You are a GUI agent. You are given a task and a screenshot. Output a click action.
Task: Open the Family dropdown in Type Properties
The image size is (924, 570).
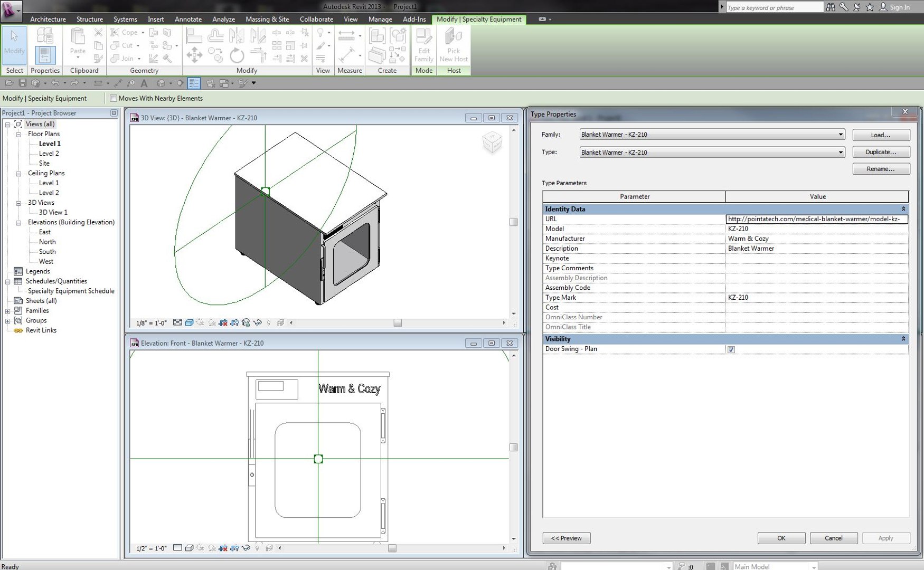click(841, 135)
